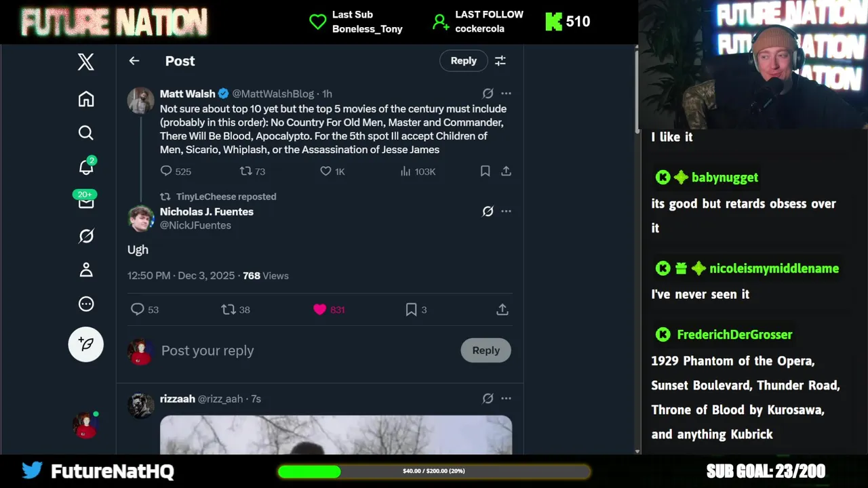Click the Reply button in the post header
Viewport: 868px width, 488px height.
coord(464,61)
